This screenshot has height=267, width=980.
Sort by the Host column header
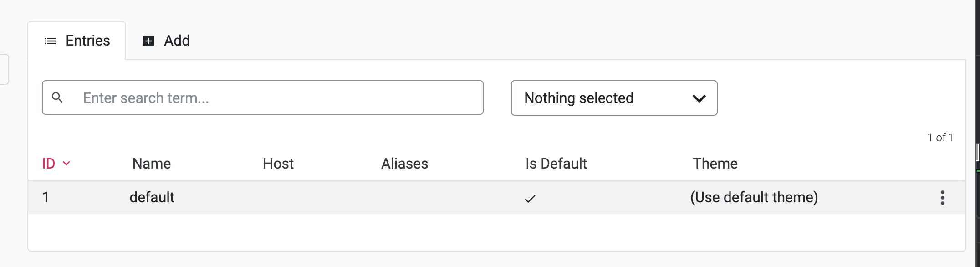pos(278,164)
